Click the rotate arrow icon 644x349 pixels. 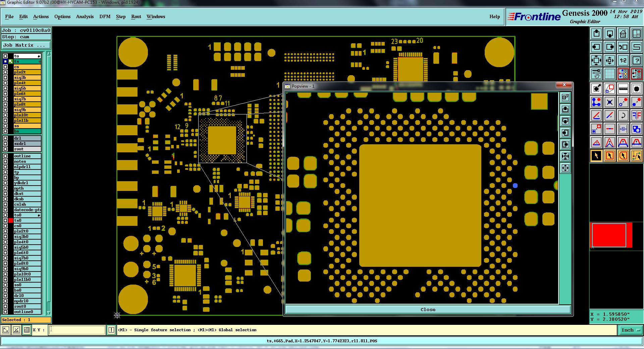pyautogui.click(x=623, y=115)
